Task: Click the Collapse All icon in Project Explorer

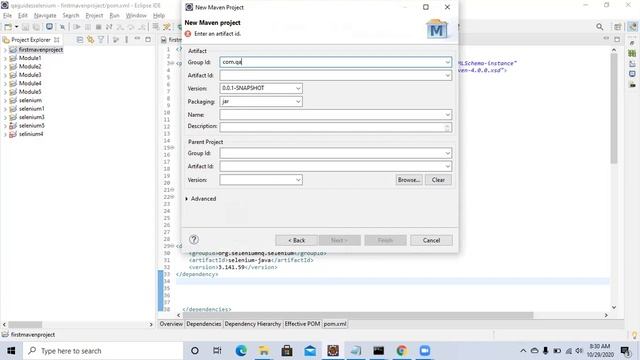Action: 80,40
